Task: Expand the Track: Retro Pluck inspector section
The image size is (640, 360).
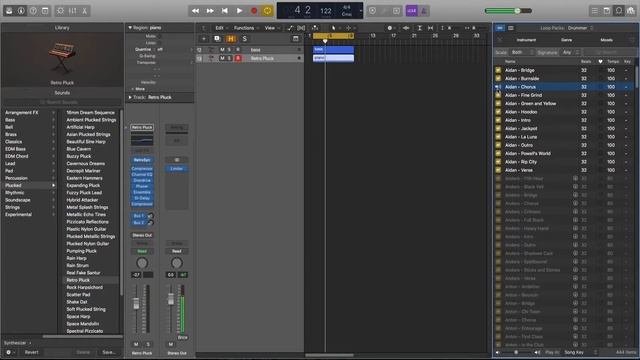Action: [x=130, y=98]
